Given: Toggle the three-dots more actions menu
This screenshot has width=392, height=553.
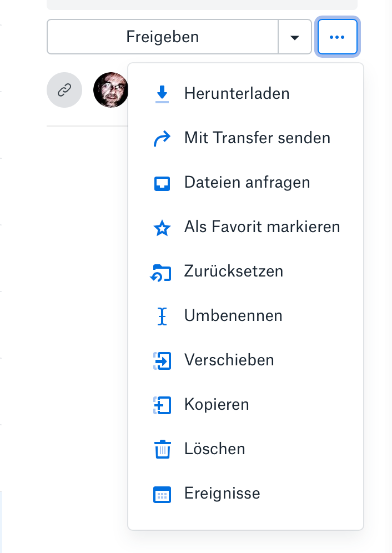Looking at the screenshot, I should [337, 37].
